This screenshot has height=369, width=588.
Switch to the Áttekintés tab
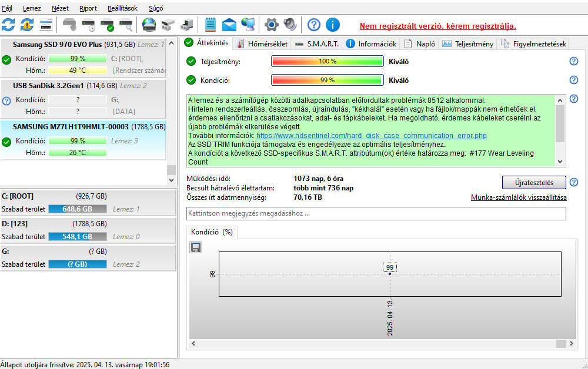(x=207, y=43)
